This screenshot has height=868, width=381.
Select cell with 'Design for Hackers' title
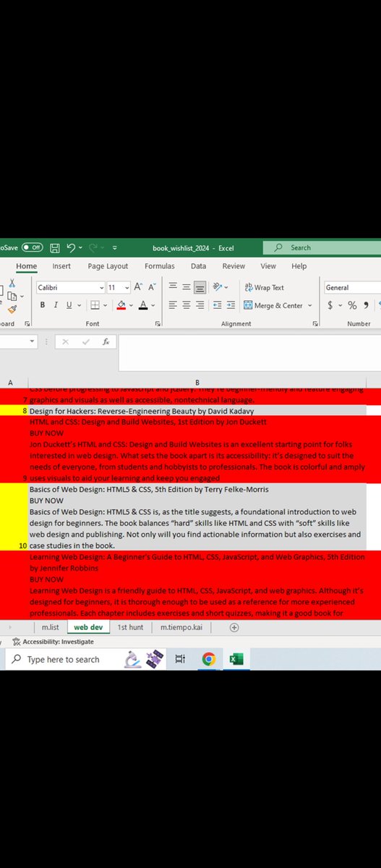[x=197, y=410]
